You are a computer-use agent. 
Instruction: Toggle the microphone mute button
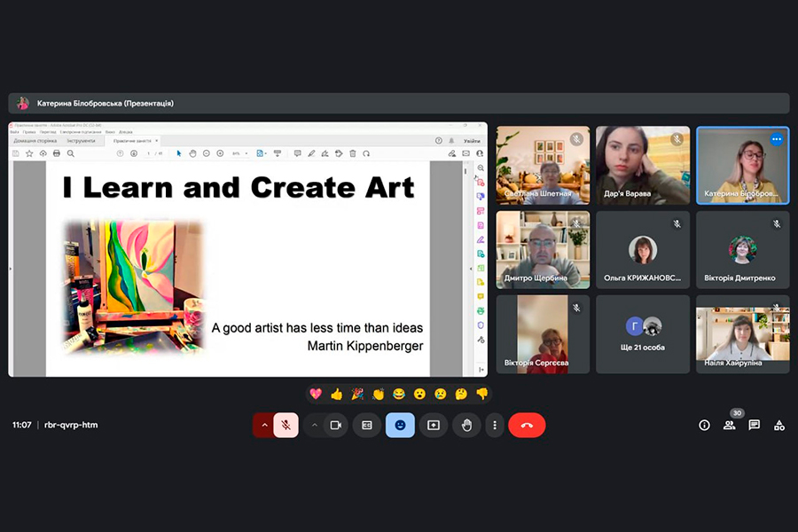[x=286, y=425]
